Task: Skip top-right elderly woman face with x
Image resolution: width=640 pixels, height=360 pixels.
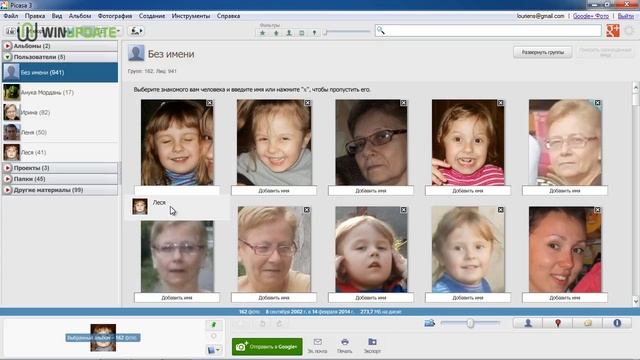Action: [x=598, y=103]
